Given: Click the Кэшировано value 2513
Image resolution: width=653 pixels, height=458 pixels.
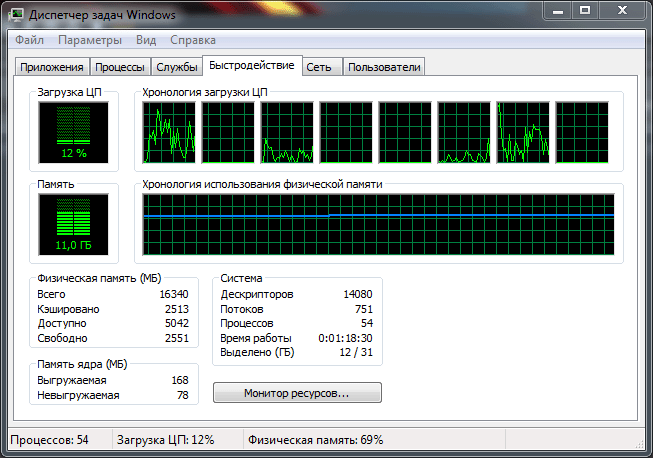Looking at the screenshot, I should [177, 309].
